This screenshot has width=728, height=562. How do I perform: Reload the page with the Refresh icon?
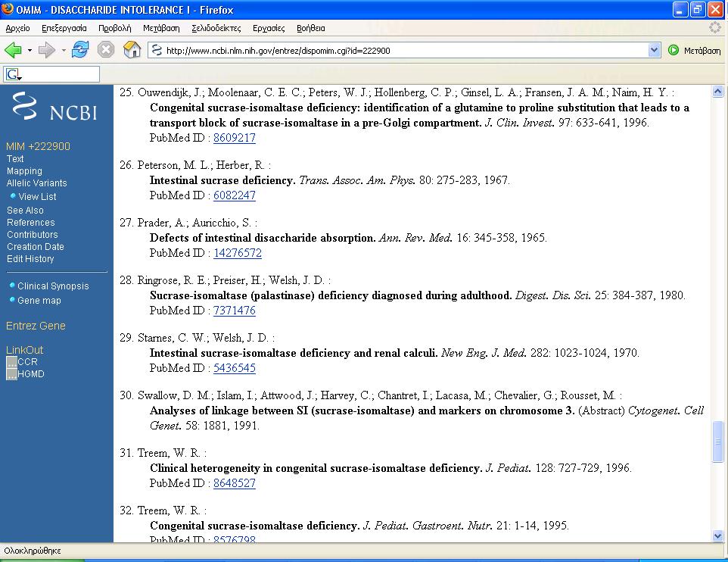click(80, 50)
